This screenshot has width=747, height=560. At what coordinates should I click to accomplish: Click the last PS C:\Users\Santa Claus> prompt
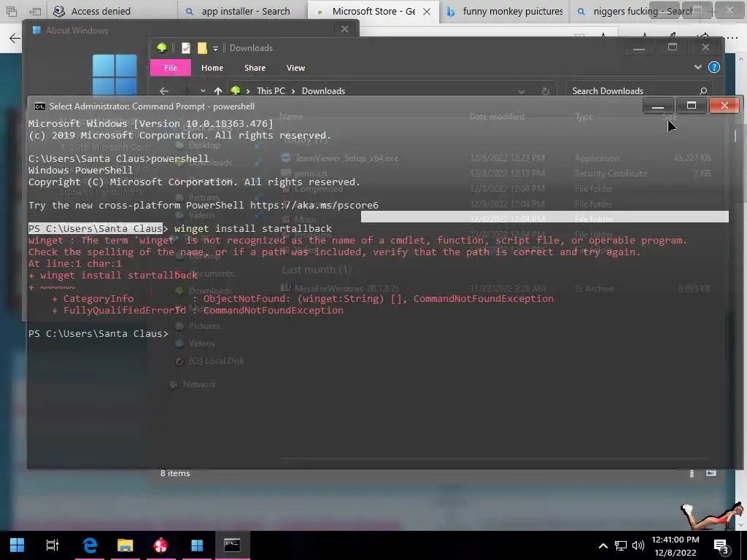[x=98, y=334]
